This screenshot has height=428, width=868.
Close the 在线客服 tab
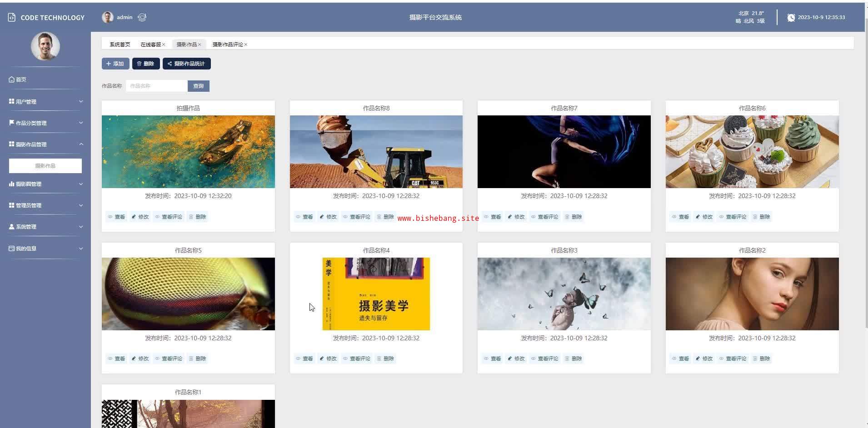(x=164, y=45)
